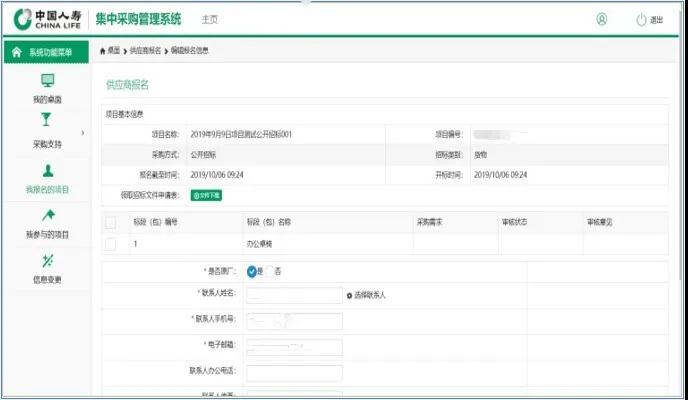
Task: Click the 退出 logout power icon
Action: click(x=641, y=20)
